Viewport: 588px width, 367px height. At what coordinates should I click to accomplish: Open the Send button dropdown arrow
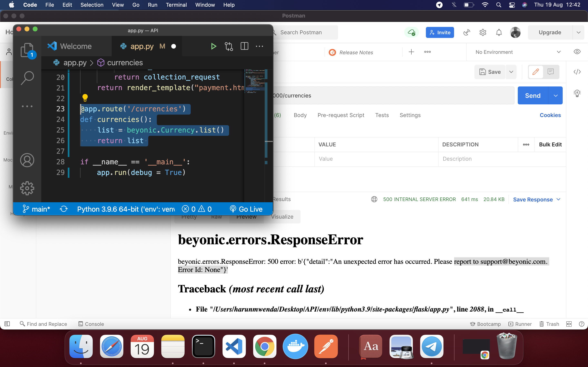556,96
